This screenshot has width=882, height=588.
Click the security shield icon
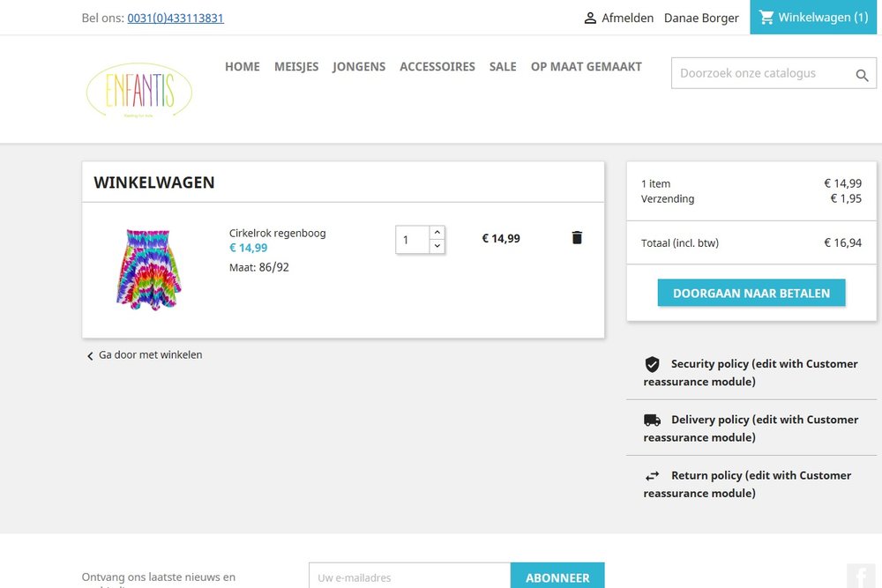click(x=652, y=364)
